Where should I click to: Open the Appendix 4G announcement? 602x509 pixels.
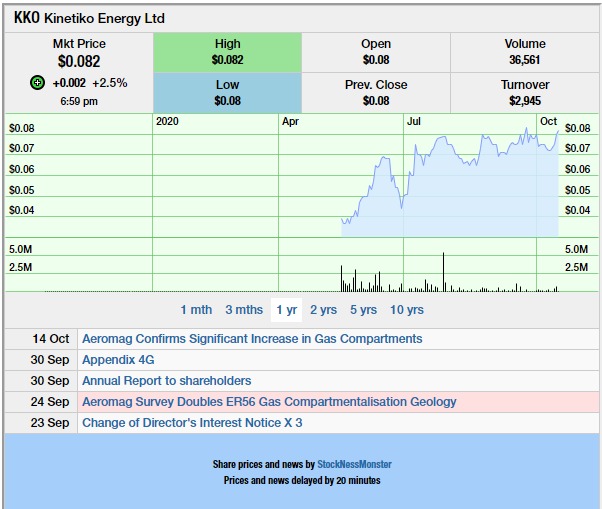(118, 360)
